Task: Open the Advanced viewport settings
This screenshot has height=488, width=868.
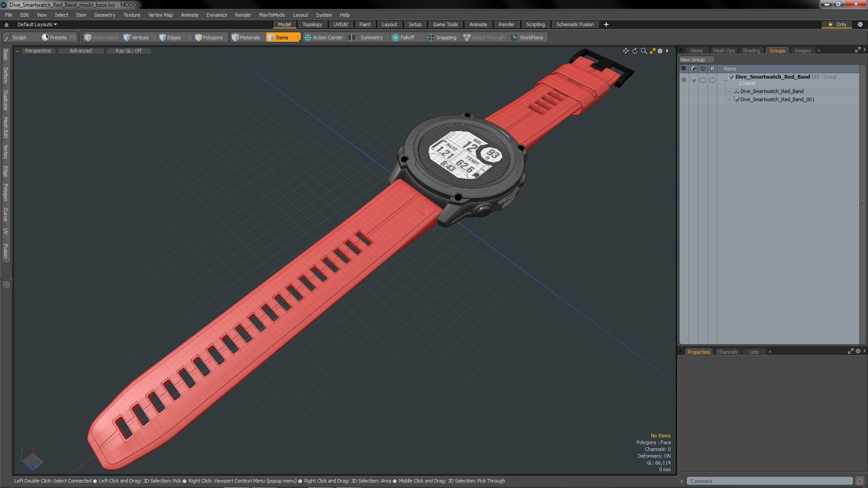Action: [x=80, y=51]
